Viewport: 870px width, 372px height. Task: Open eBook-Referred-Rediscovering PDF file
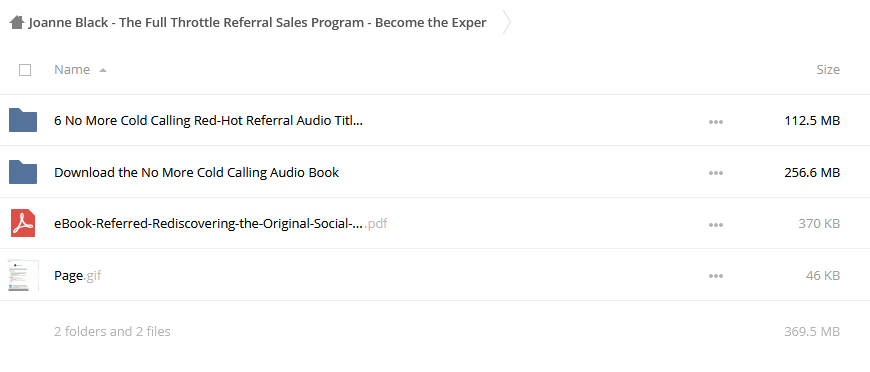pyautogui.click(x=220, y=224)
